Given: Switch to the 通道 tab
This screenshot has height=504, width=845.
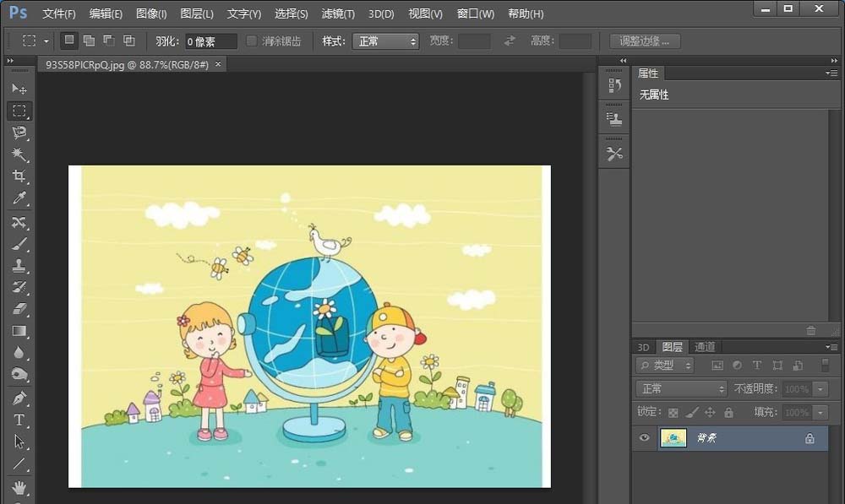Looking at the screenshot, I should [x=705, y=347].
